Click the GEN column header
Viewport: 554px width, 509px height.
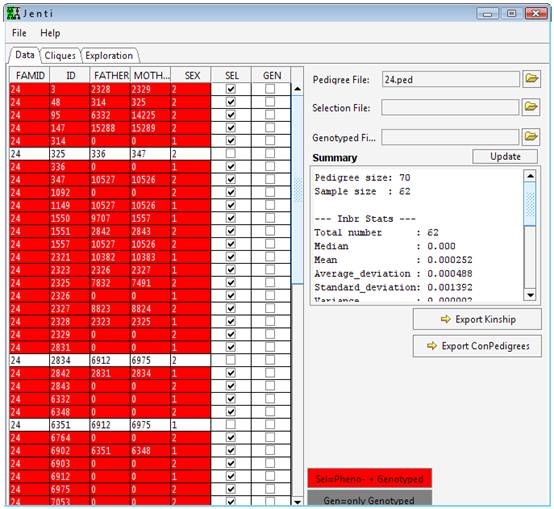tap(271, 75)
